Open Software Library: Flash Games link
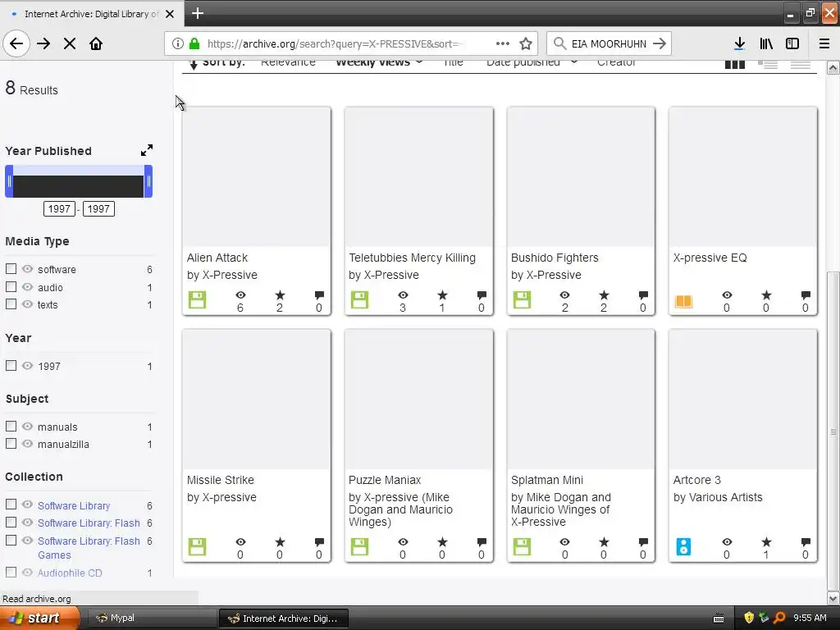The height and width of the screenshot is (630, 840). coord(89,548)
